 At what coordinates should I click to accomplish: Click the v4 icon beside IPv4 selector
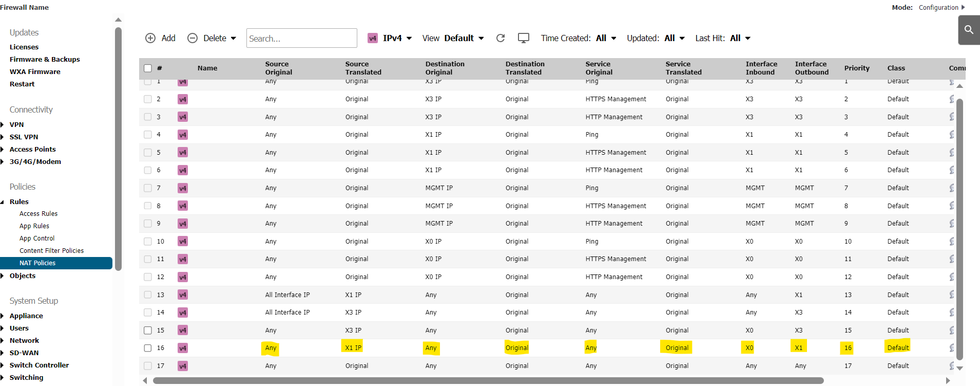373,38
